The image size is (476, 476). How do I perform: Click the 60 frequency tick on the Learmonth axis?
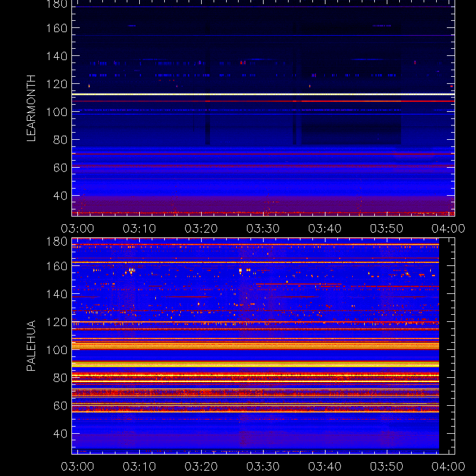[60, 168]
